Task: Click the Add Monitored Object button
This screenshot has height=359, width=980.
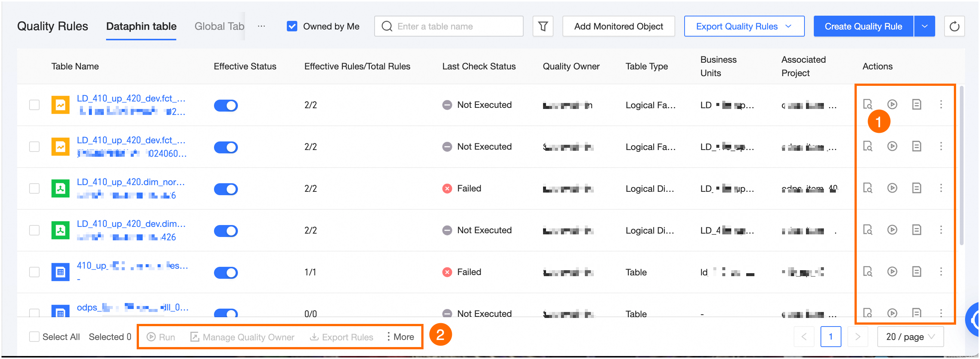Action: 618,26
